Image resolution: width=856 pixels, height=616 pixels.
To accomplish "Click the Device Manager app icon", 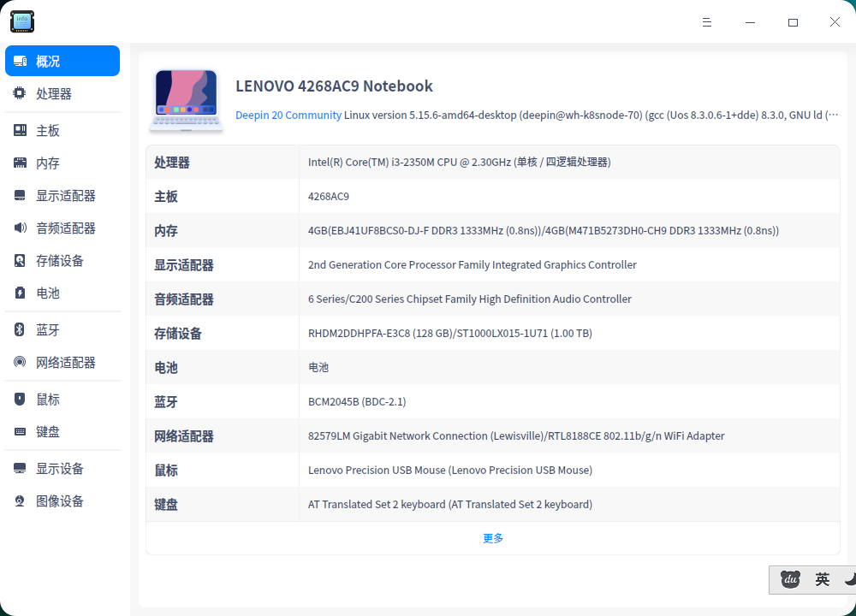I will [x=22, y=22].
